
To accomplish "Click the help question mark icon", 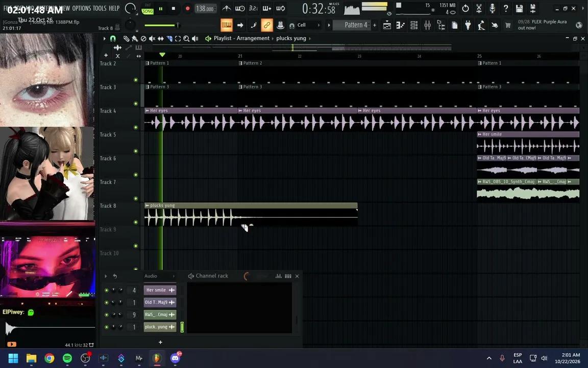I will pyautogui.click(x=506, y=8).
